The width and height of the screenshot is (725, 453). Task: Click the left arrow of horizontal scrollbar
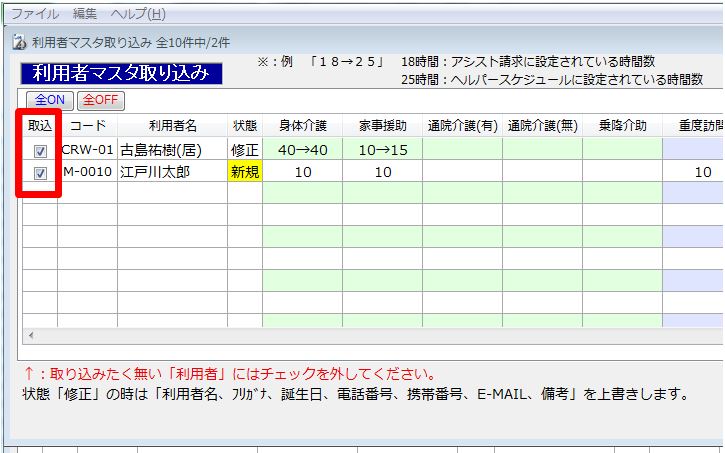(29, 335)
